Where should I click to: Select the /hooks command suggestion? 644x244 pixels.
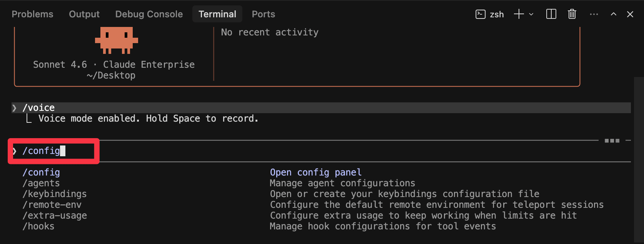38,226
